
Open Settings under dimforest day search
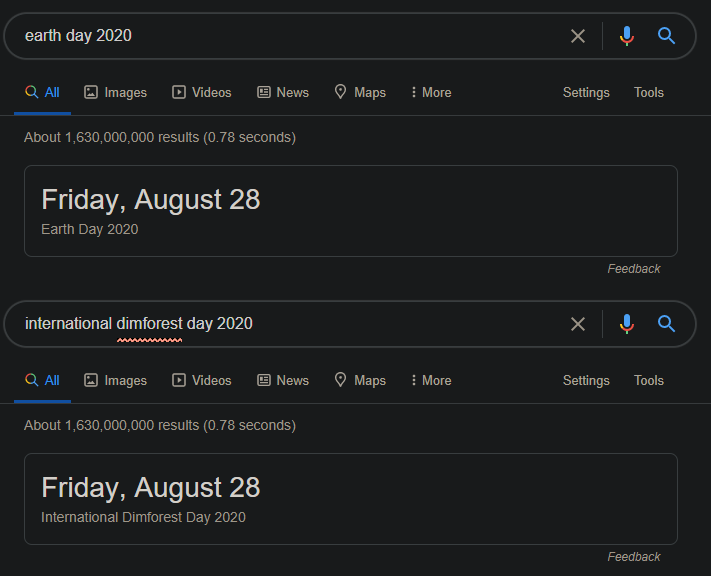tap(586, 381)
